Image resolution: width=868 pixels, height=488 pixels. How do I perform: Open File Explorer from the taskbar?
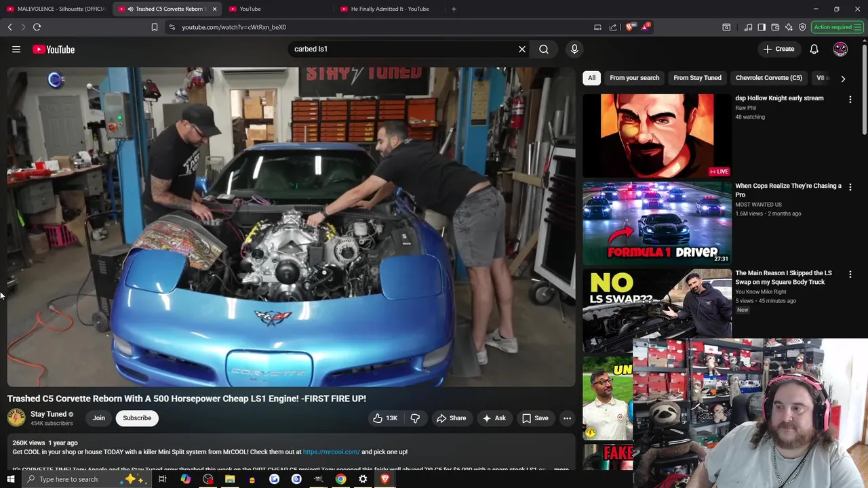tap(230, 479)
